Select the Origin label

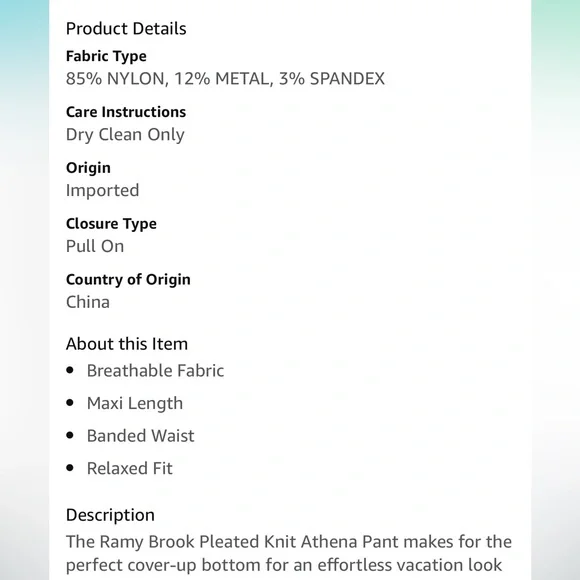point(88,168)
